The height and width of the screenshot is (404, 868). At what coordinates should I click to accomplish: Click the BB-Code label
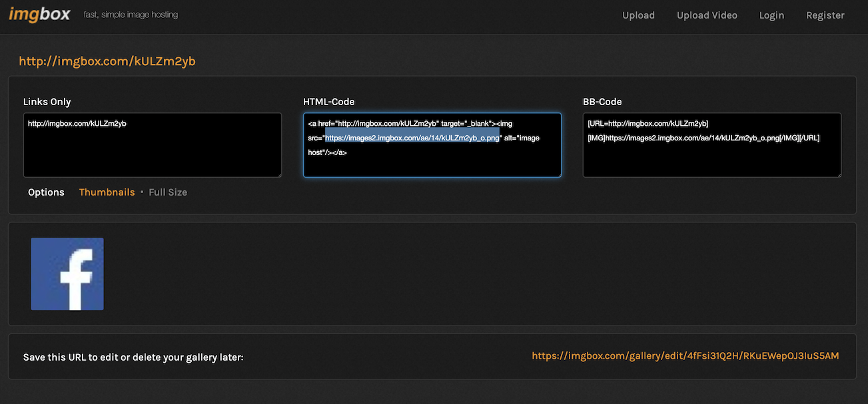coord(602,102)
